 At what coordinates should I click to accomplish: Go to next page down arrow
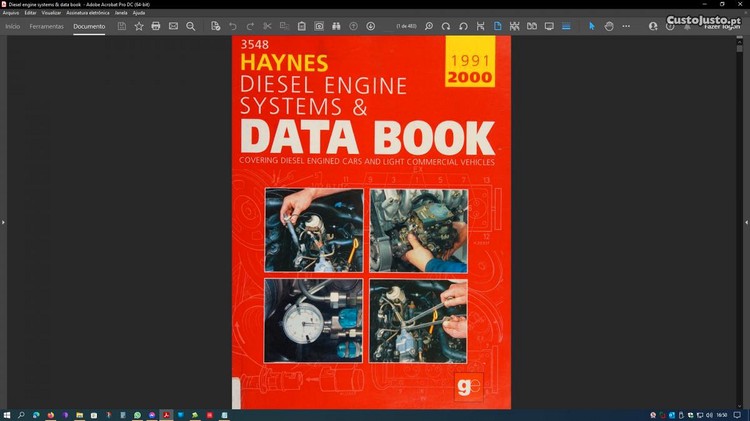pos(371,26)
